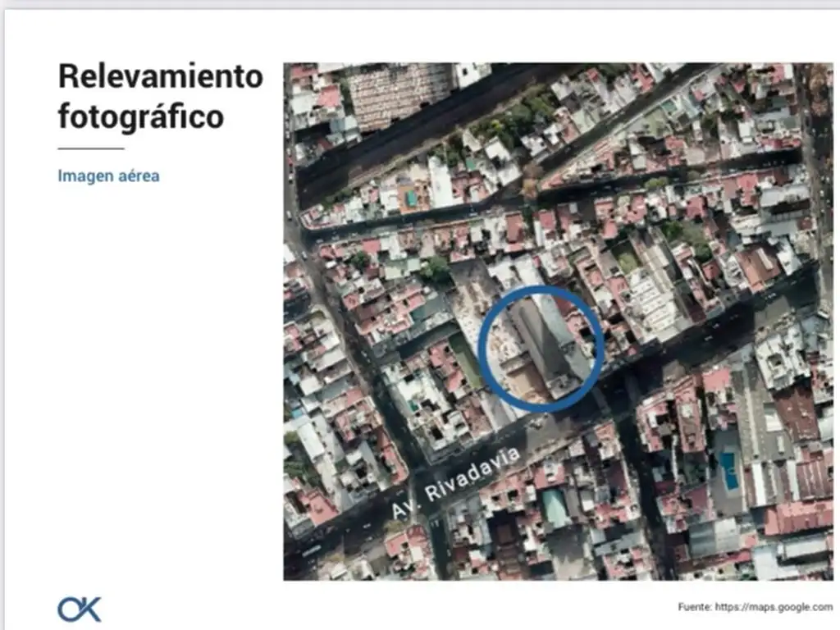840x630 pixels.
Task: Click the 'Av. Rivadavia' street label
Action: coord(454,482)
